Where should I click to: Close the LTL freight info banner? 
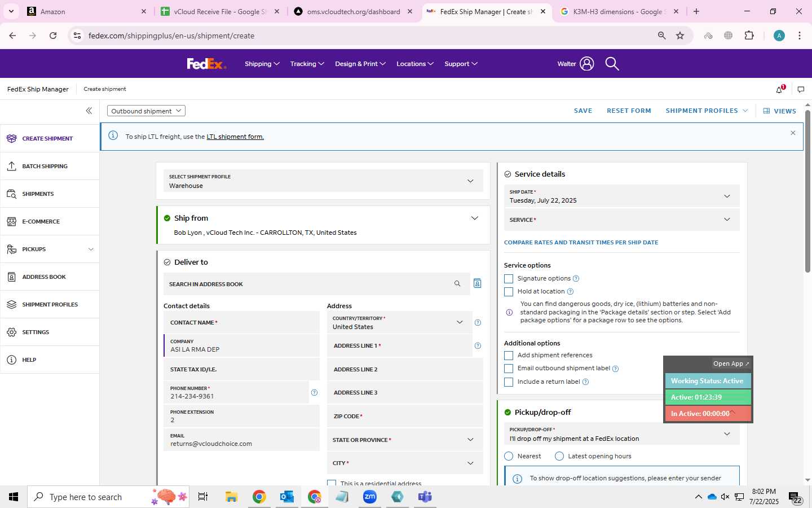[793, 133]
